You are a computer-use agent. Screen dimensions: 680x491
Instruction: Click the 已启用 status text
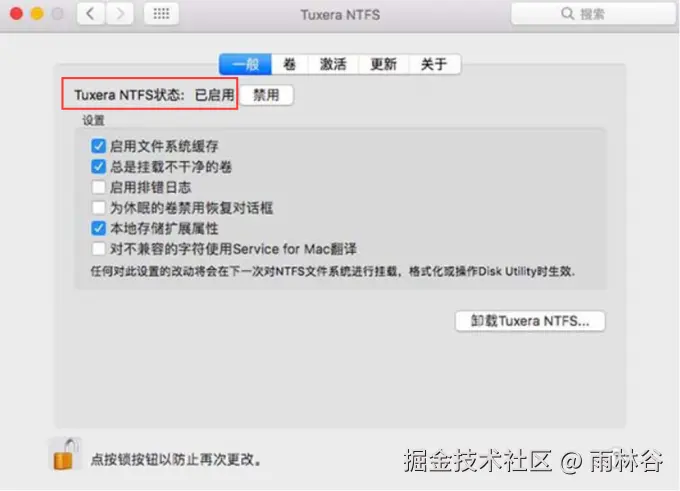[214, 95]
